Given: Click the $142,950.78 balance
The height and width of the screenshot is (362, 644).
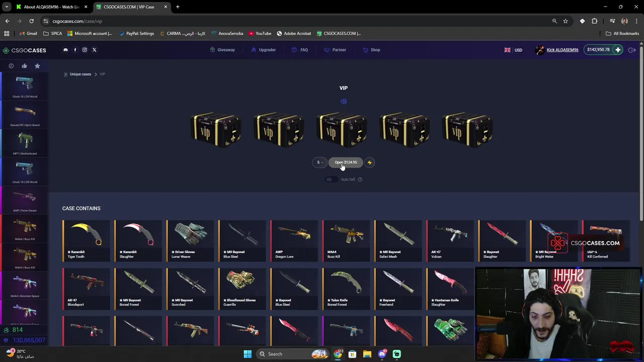Looking at the screenshot, I should (598, 50).
